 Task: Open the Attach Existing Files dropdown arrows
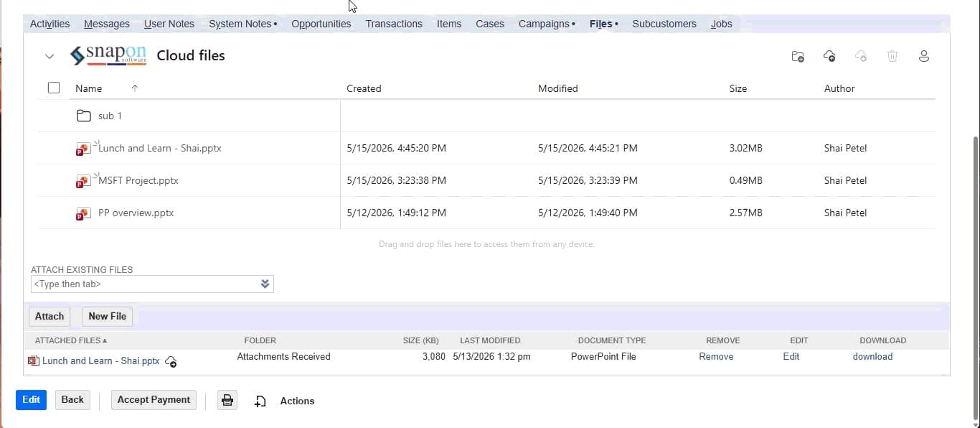coord(265,284)
